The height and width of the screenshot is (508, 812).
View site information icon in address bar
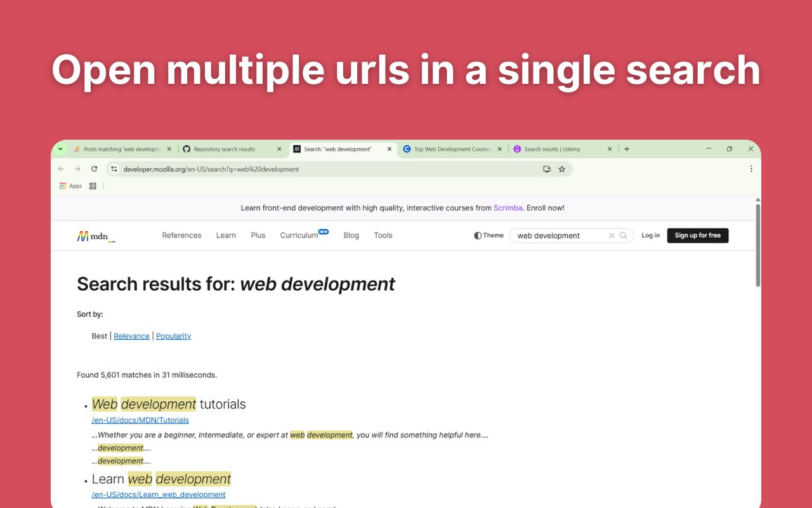coord(114,169)
